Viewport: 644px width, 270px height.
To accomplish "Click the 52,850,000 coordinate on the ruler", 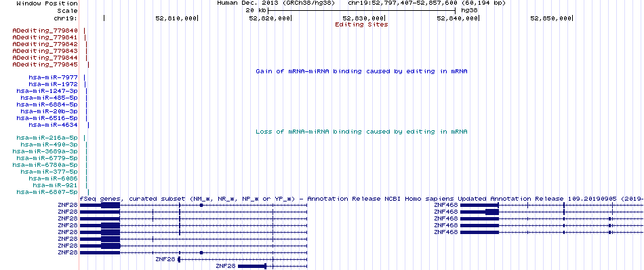I will (550, 18).
